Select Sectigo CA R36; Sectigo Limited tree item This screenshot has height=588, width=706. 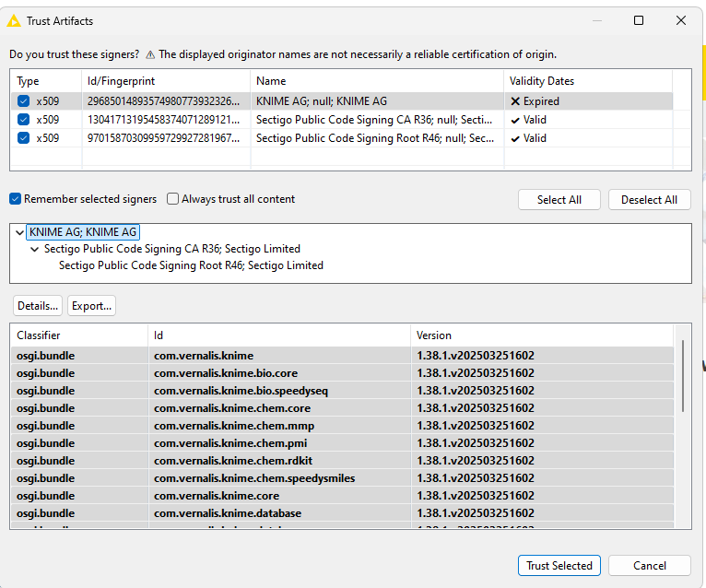pos(172,249)
